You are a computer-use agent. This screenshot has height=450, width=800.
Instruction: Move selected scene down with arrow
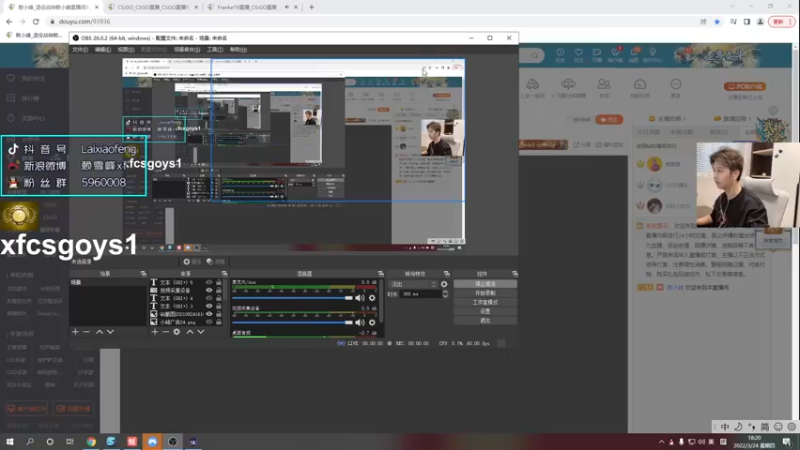110,332
